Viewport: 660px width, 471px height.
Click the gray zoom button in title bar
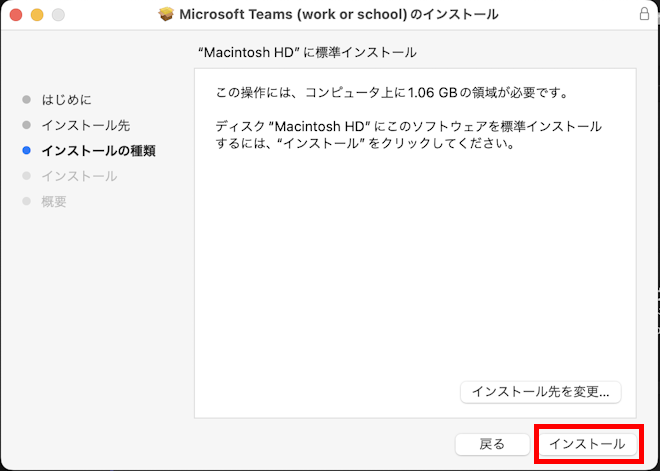coord(57,15)
